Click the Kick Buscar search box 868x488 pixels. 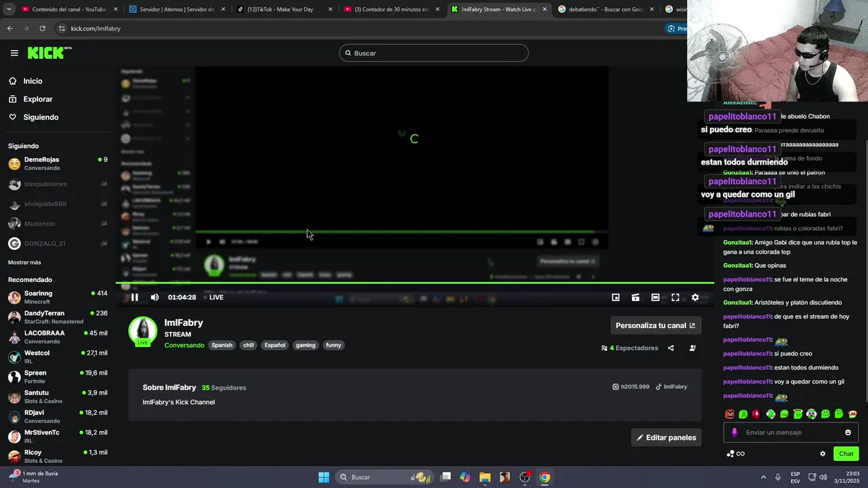point(434,53)
